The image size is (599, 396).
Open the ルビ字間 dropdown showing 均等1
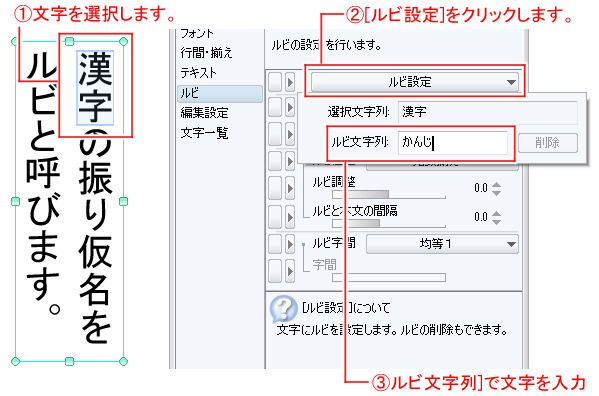(x=442, y=244)
